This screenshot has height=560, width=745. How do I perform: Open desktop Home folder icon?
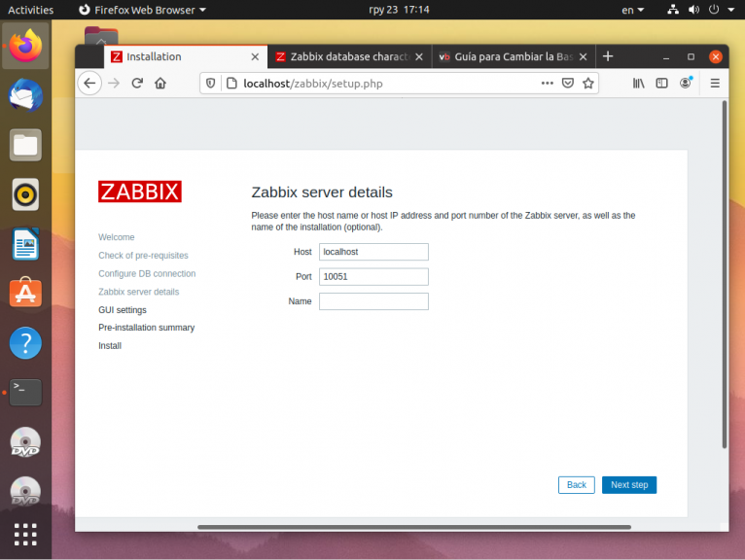click(x=101, y=36)
